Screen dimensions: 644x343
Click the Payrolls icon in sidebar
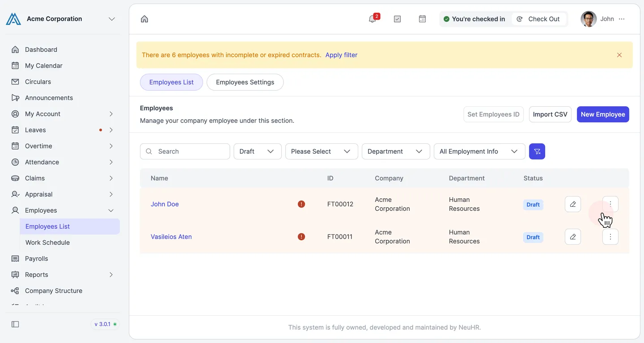pyautogui.click(x=15, y=259)
